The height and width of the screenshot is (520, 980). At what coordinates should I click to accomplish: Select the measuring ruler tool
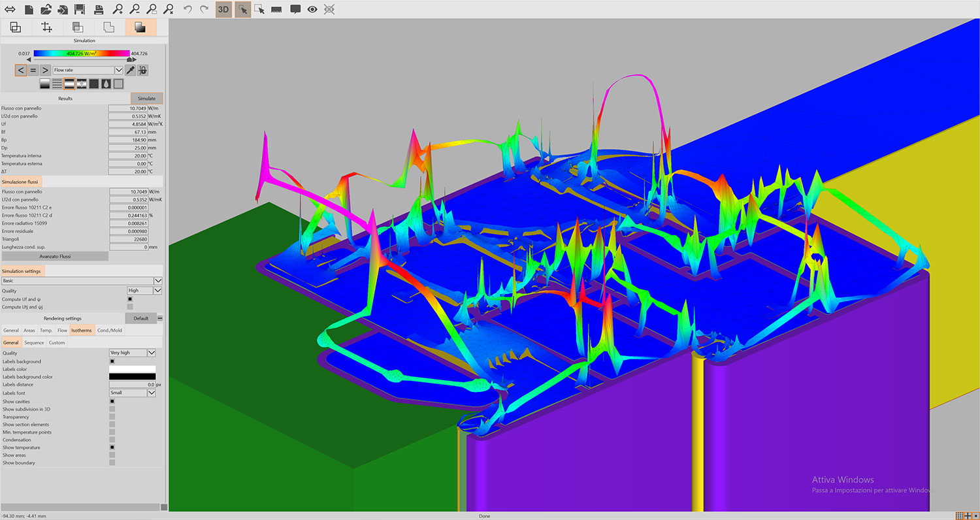pos(277,9)
